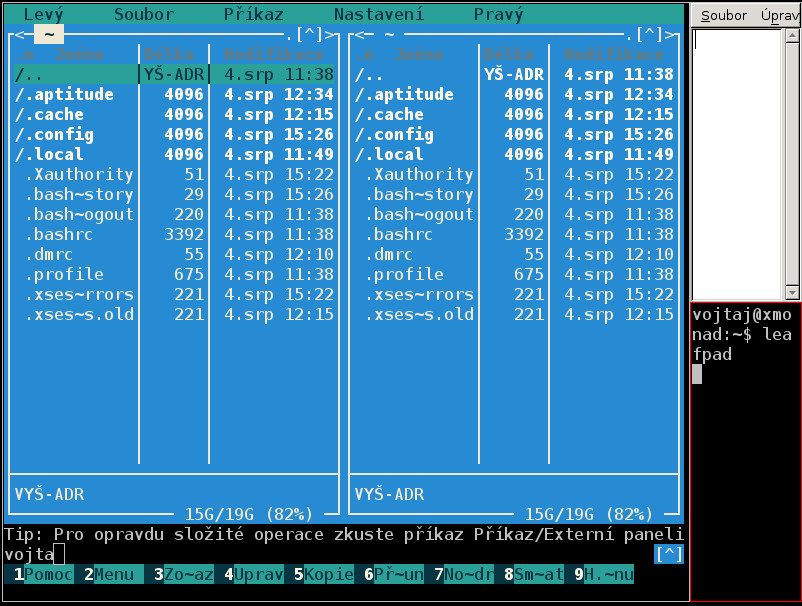This screenshot has width=802, height=606.
Task: Click the 4 Uprav function key
Action: pyautogui.click(x=254, y=574)
